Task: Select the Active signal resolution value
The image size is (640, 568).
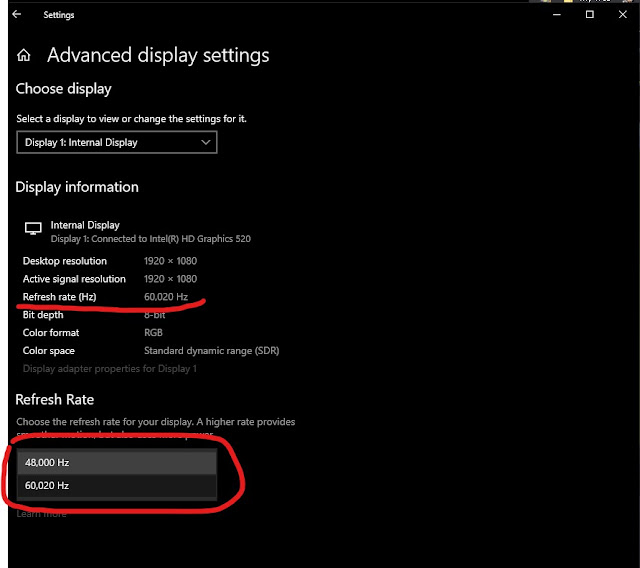Action: pos(170,279)
